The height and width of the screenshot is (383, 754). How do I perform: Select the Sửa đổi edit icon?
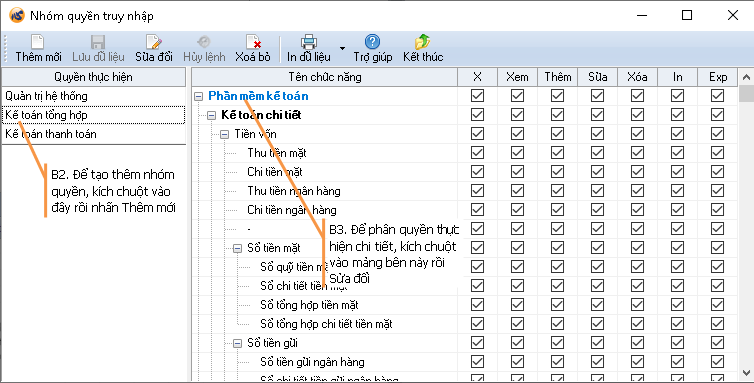tap(154, 42)
